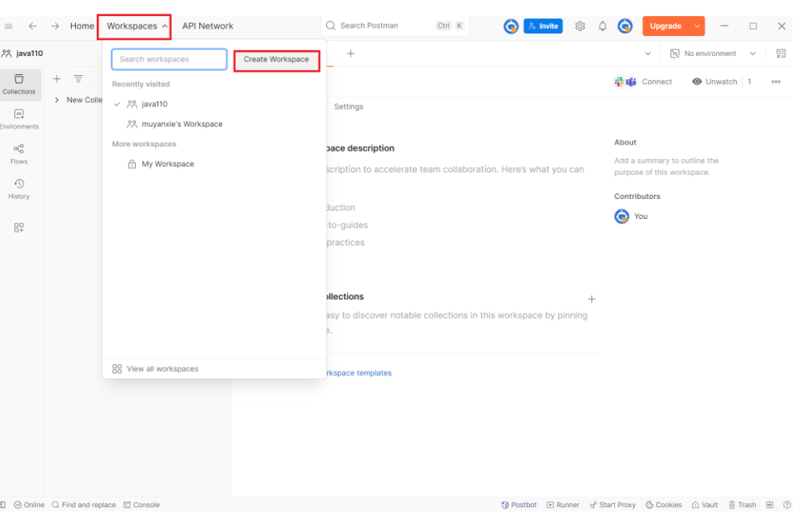Click the Invite button
The height and width of the screenshot is (512, 812).
pos(543,26)
